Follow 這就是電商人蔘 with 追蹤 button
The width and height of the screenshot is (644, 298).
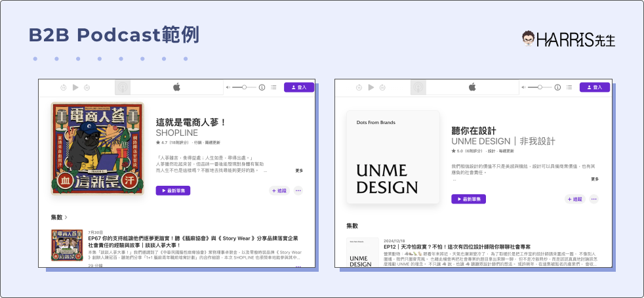click(x=279, y=191)
